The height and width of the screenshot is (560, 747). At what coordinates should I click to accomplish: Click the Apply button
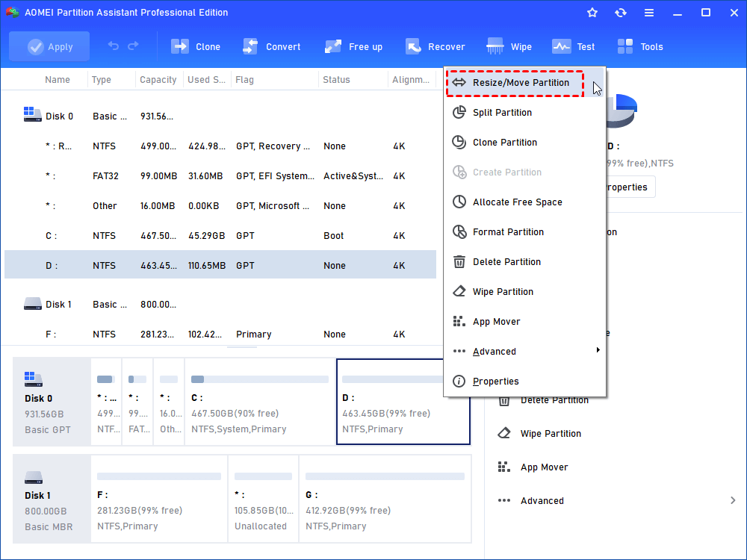[x=49, y=46]
